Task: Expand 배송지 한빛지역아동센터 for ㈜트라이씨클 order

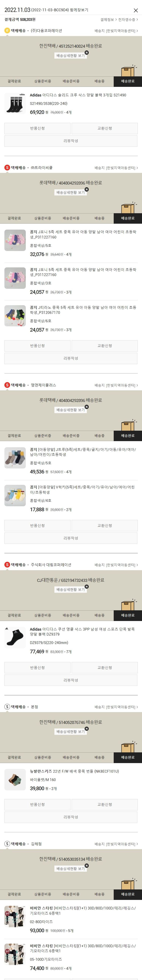Action: 116,168
